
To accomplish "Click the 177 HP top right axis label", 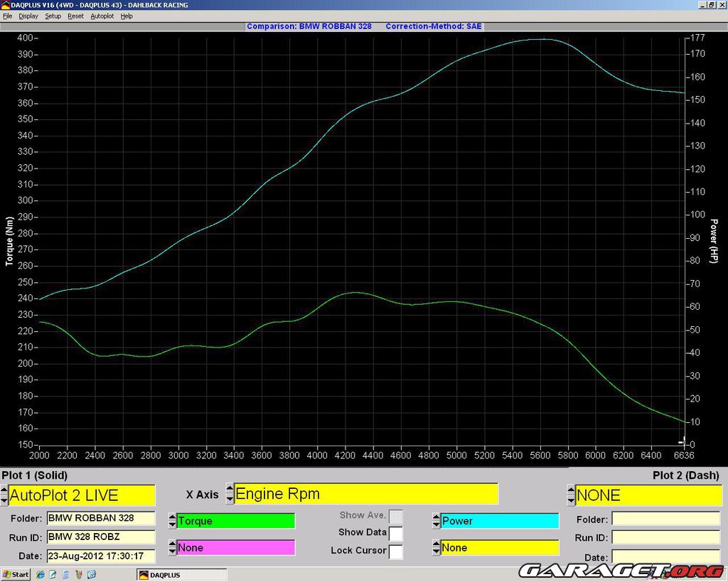I will 697,38.
